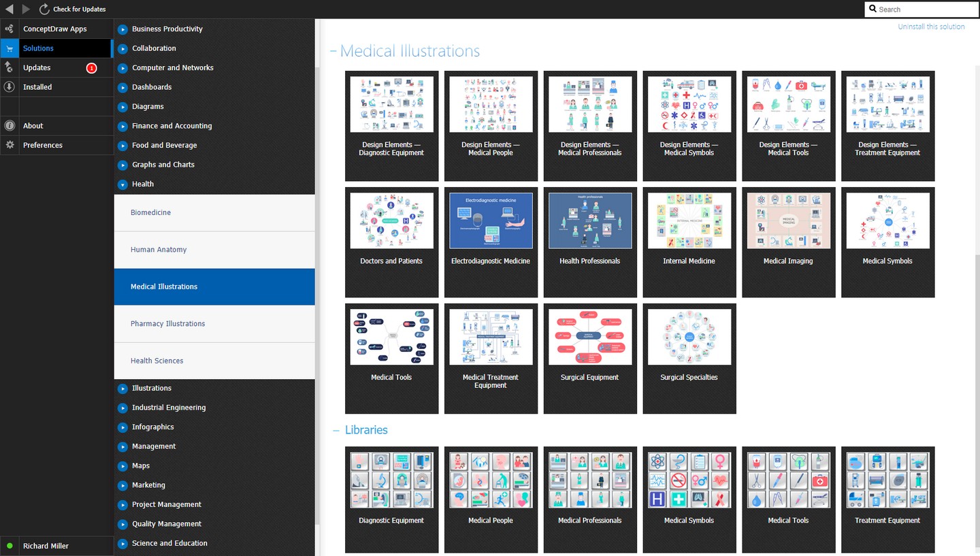Image resolution: width=980 pixels, height=556 pixels.
Task: Open the Doctors and Patients sample
Action: point(391,242)
